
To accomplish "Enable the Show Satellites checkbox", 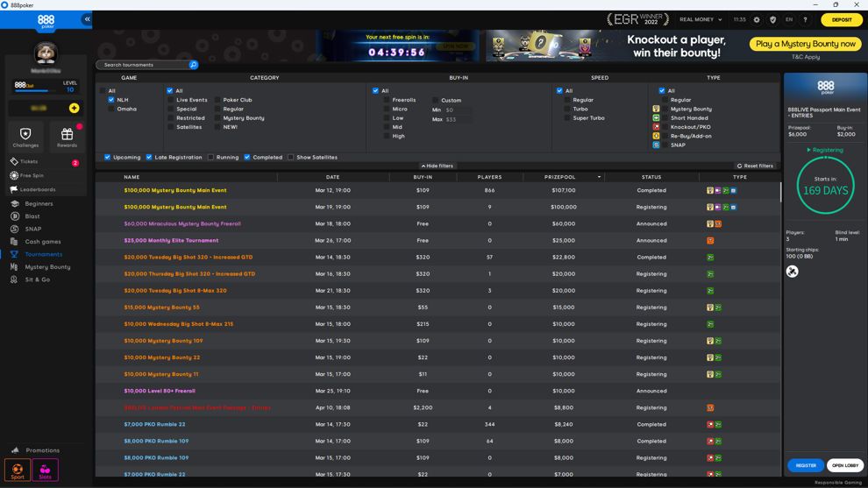I will point(290,157).
